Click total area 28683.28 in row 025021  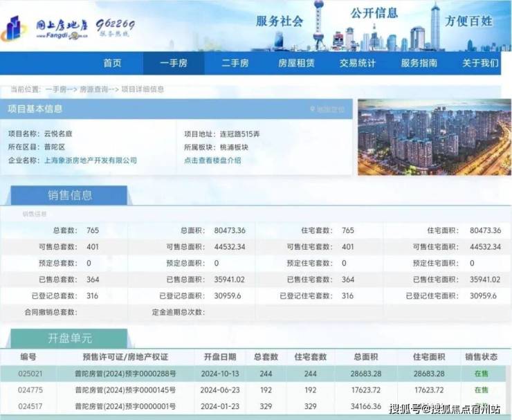coord(366,374)
